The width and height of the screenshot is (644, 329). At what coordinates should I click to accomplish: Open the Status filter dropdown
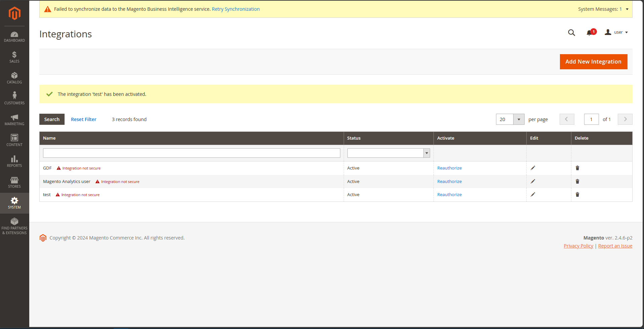pyautogui.click(x=388, y=153)
